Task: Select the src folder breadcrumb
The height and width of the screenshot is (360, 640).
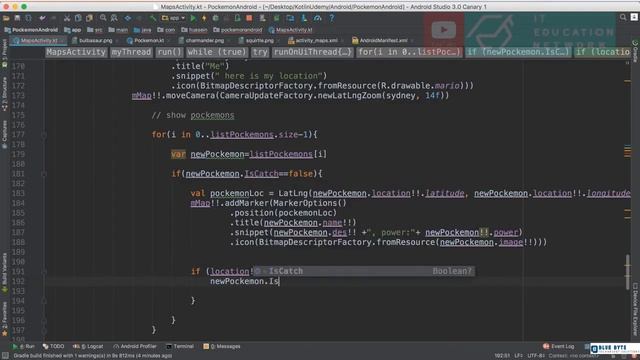Action: (x=95, y=30)
